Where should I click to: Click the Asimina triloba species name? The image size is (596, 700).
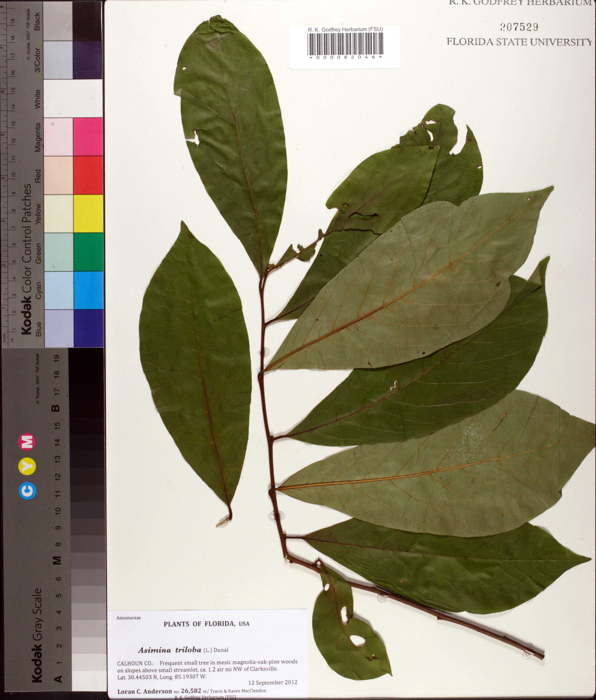pos(169,650)
